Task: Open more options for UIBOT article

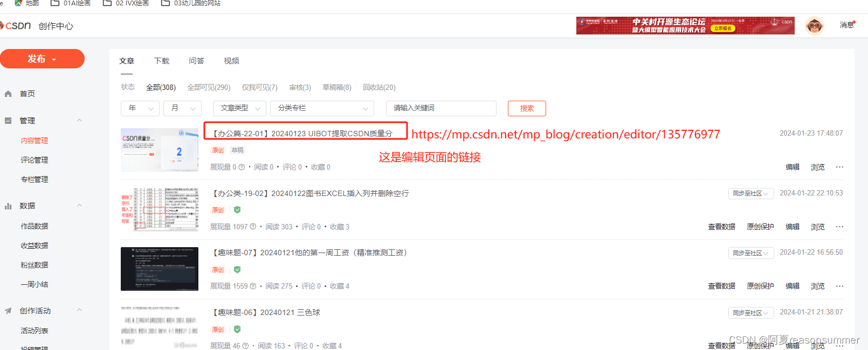Action: 839,167
